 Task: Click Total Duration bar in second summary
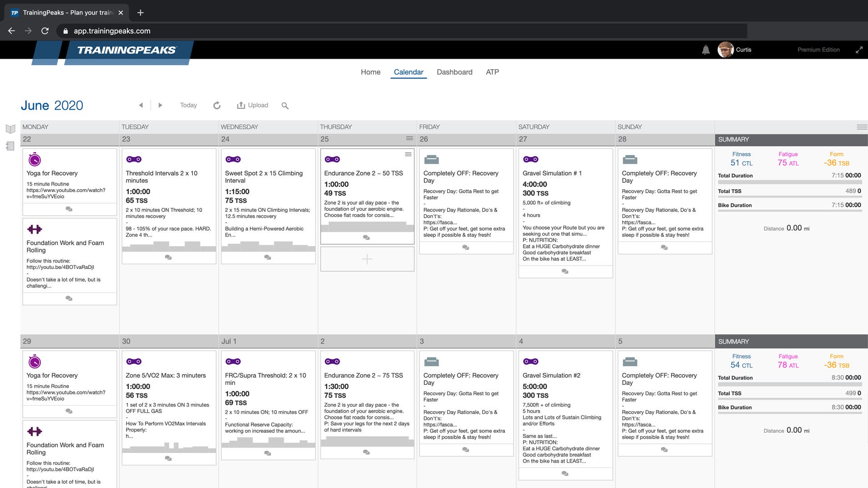coord(789,383)
